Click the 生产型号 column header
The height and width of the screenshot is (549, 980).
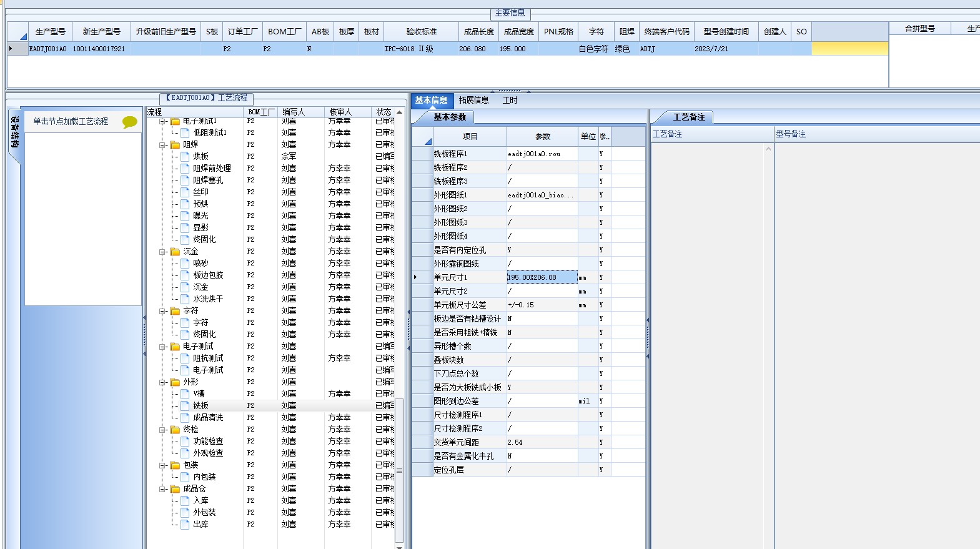tap(50, 32)
